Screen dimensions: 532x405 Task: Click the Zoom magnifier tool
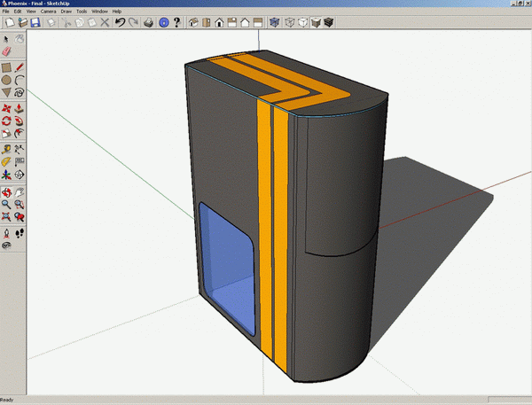click(x=6, y=204)
